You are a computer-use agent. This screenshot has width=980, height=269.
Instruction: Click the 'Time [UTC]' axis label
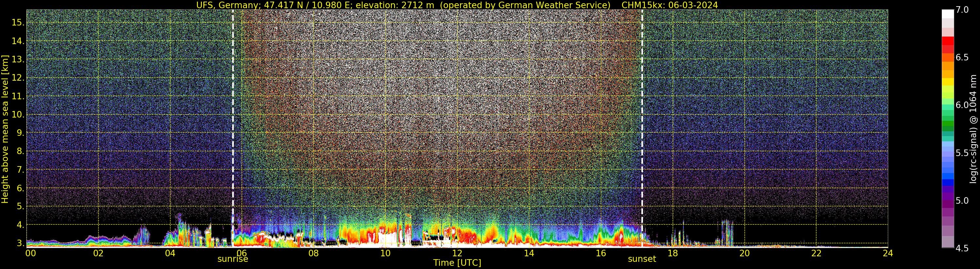[457, 263]
